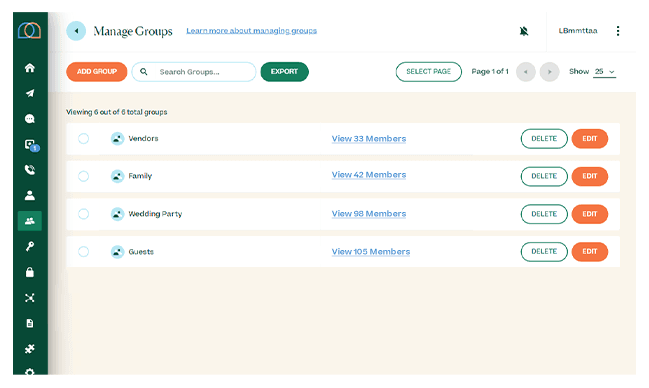Edit the Vendors group
Image resolution: width=649 pixels, height=388 pixels.
(590, 139)
